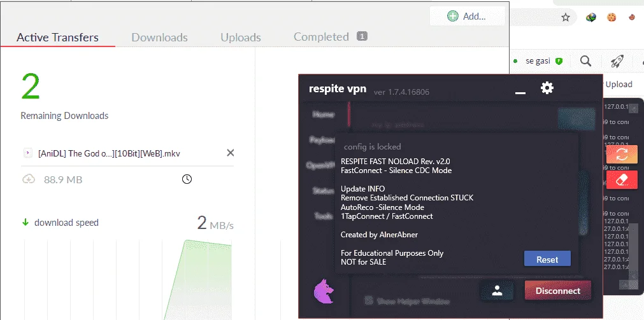Click the green download speed arrow icon

[25, 223]
